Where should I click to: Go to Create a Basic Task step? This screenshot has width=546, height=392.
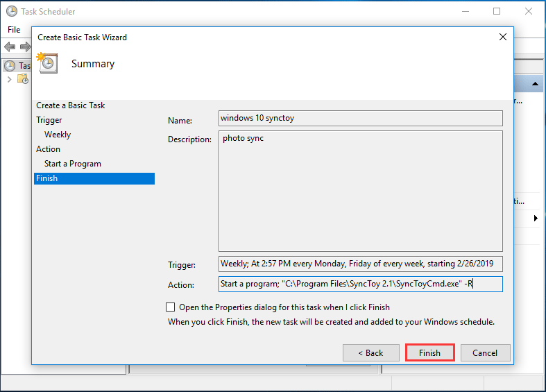(70, 105)
